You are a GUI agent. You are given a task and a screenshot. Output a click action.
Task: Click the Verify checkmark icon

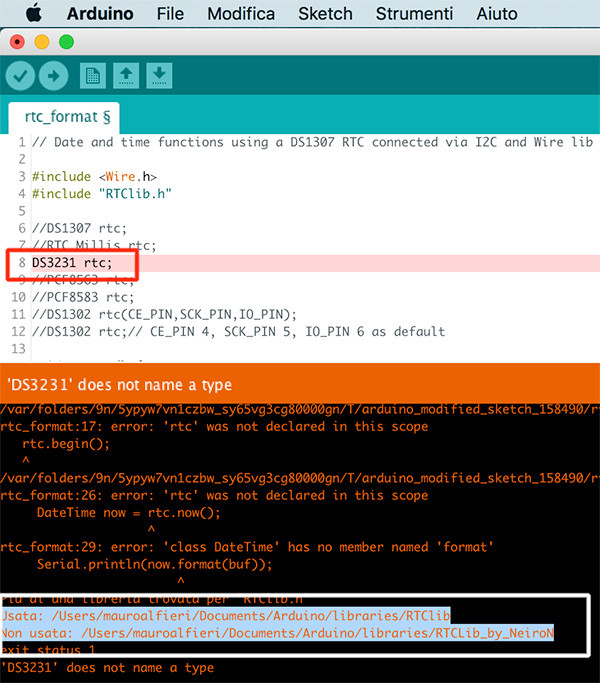point(21,75)
